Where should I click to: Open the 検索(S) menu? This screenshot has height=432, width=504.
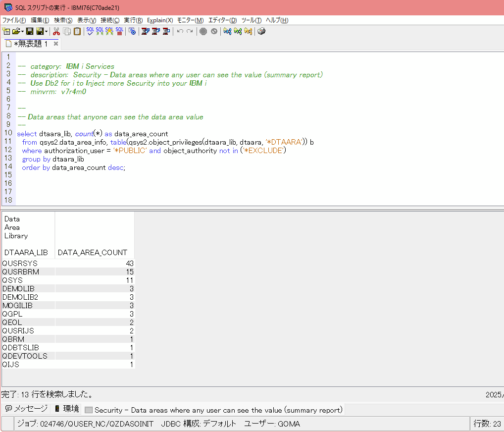point(63,20)
